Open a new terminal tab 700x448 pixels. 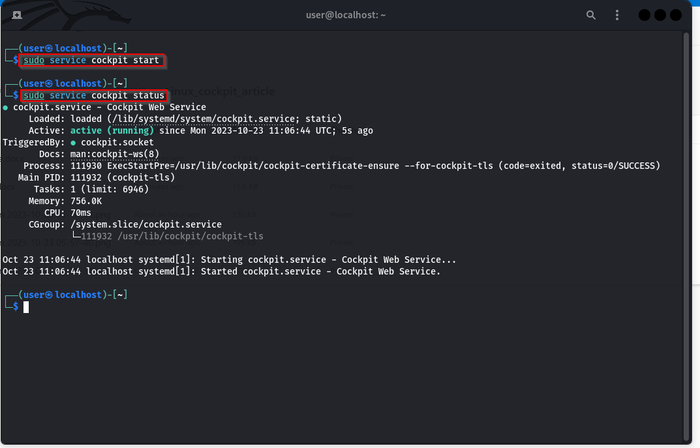click(x=17, y=16)
